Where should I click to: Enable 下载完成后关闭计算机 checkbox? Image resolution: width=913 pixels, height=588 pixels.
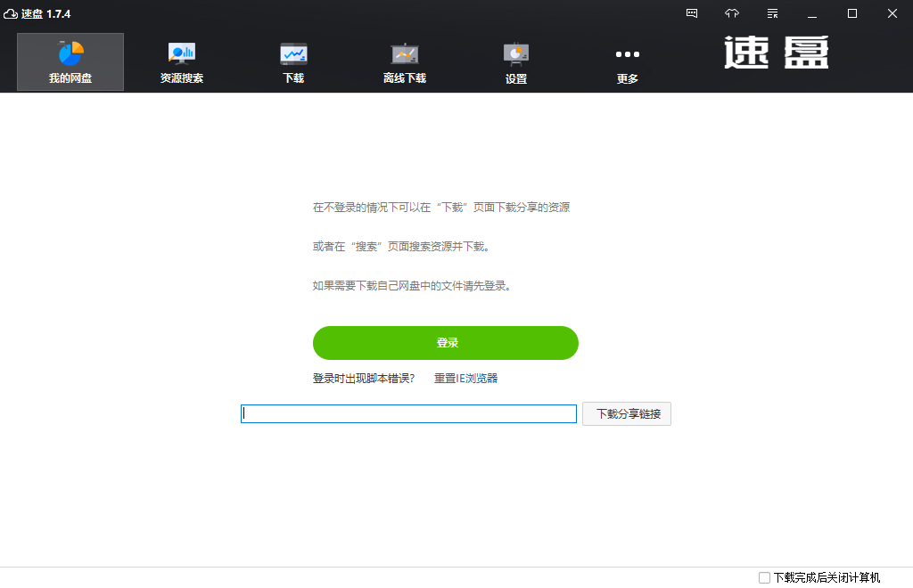(764, 577)
